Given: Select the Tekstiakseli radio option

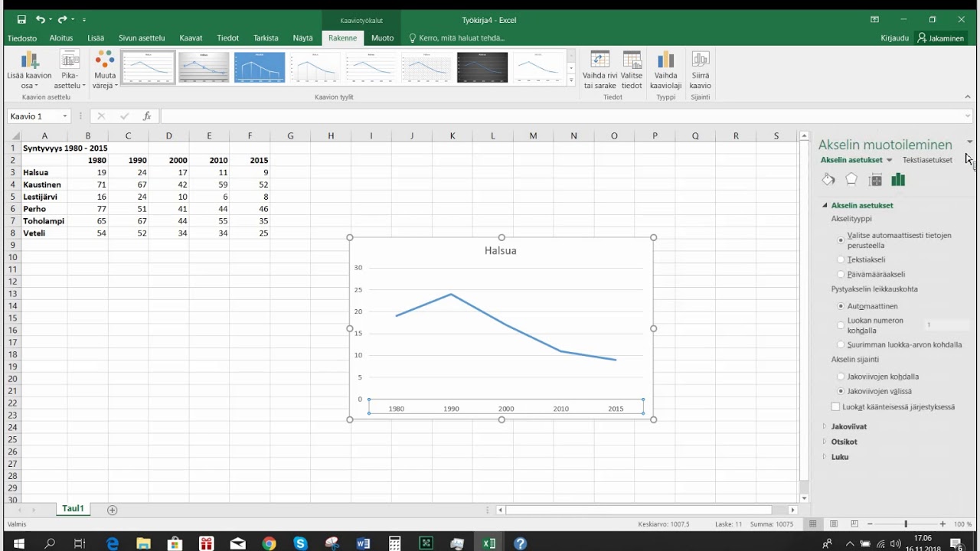Looking at the screenshot, I should pos(841,259).
